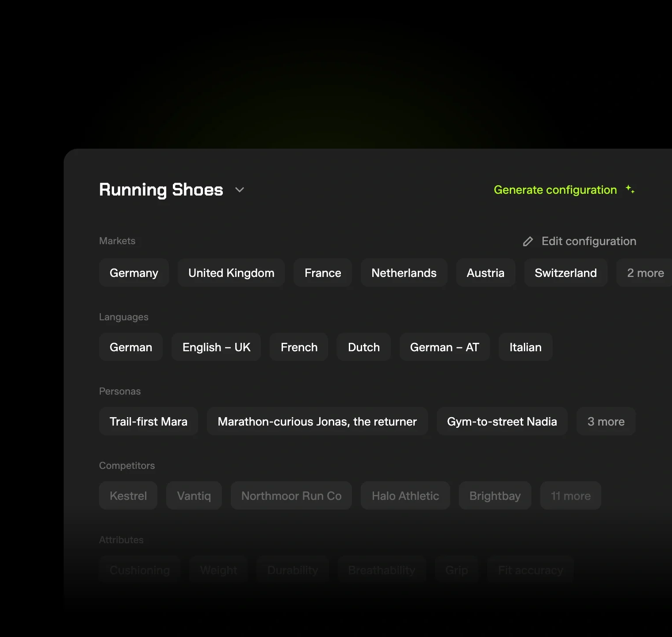Choose the English – UK language

click(216, 347)
